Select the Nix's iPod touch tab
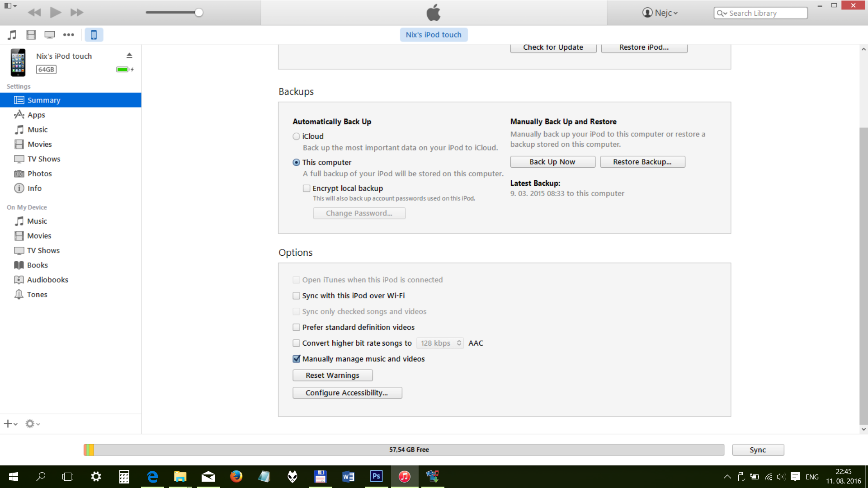Image resolution: width=868 pixels, height=488 pixels. 434,35
